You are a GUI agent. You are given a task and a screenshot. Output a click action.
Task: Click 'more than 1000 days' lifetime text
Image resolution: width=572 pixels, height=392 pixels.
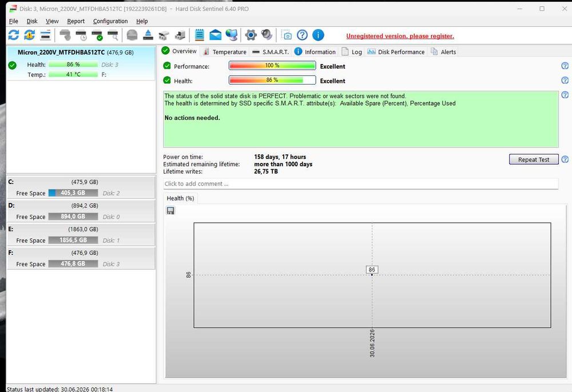[283, 165]
